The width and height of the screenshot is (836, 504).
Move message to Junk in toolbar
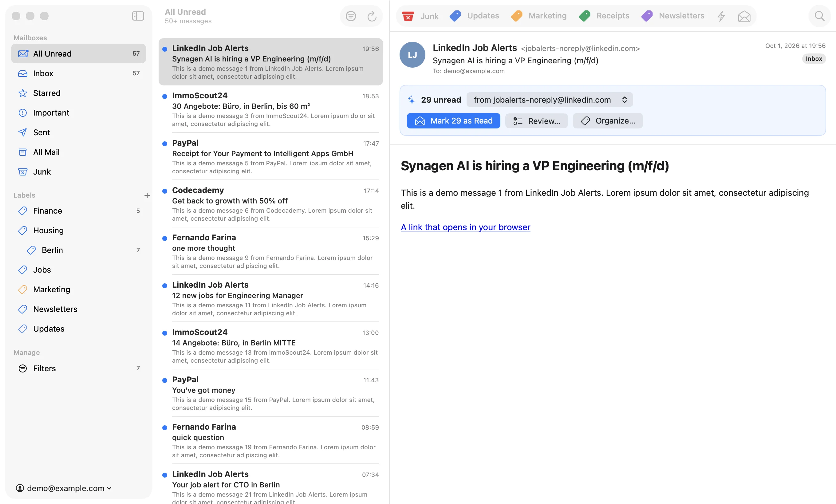coord(420,16)
